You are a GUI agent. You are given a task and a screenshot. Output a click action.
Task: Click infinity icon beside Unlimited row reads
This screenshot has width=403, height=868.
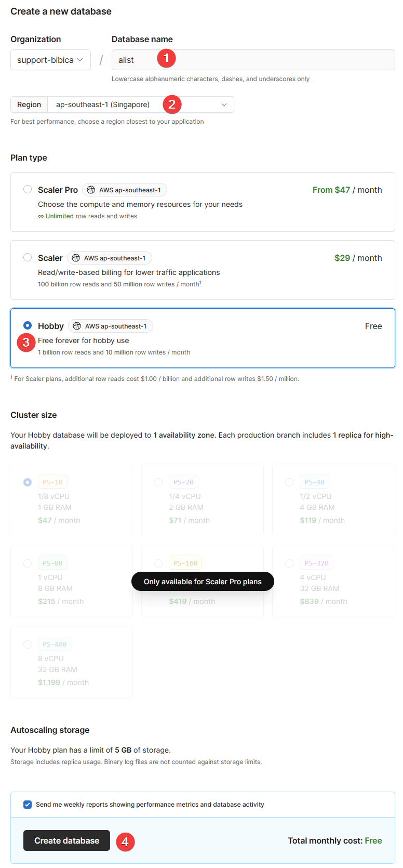coord(41,216)
